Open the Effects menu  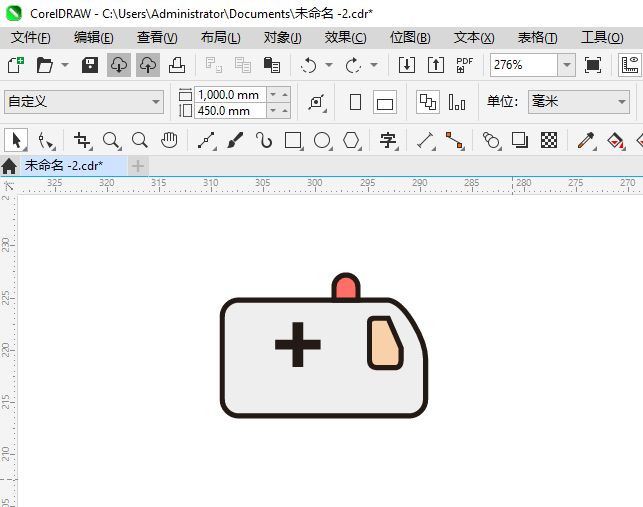coord(345,38)
